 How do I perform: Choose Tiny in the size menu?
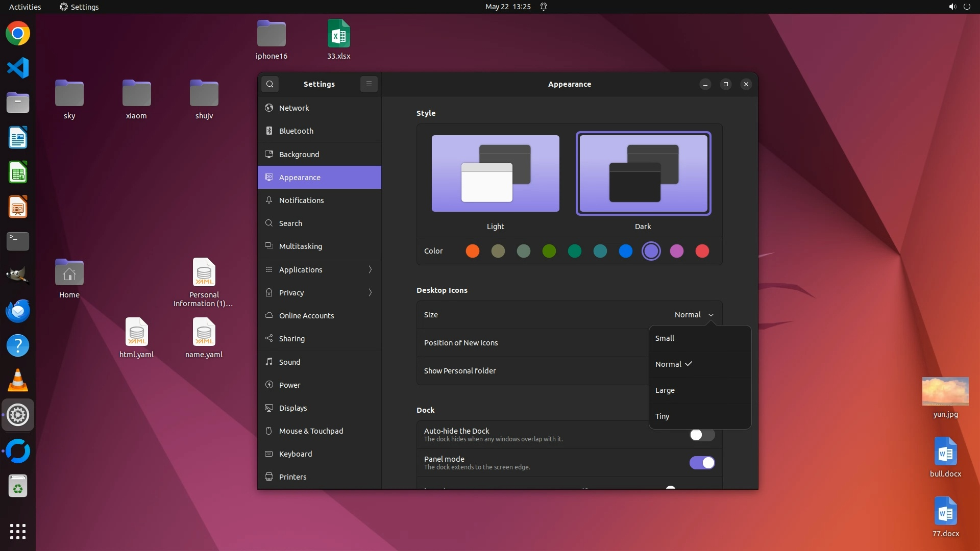(x=663, y=416)
